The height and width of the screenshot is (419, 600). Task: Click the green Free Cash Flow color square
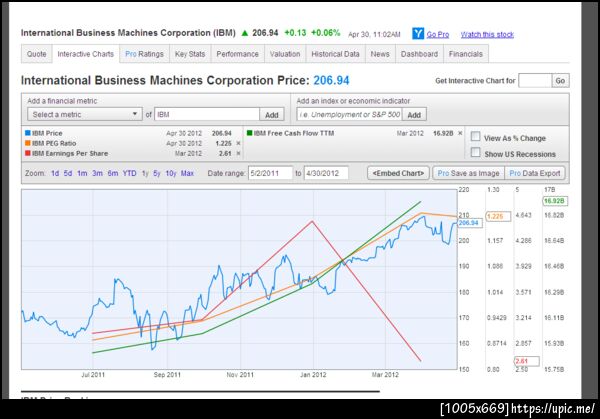(249, 133)
